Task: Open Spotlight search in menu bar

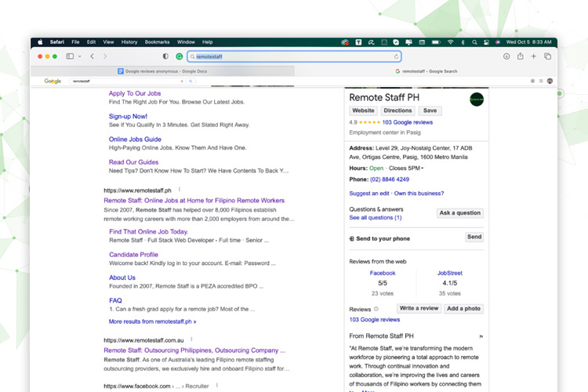Action: pos(474,42)
